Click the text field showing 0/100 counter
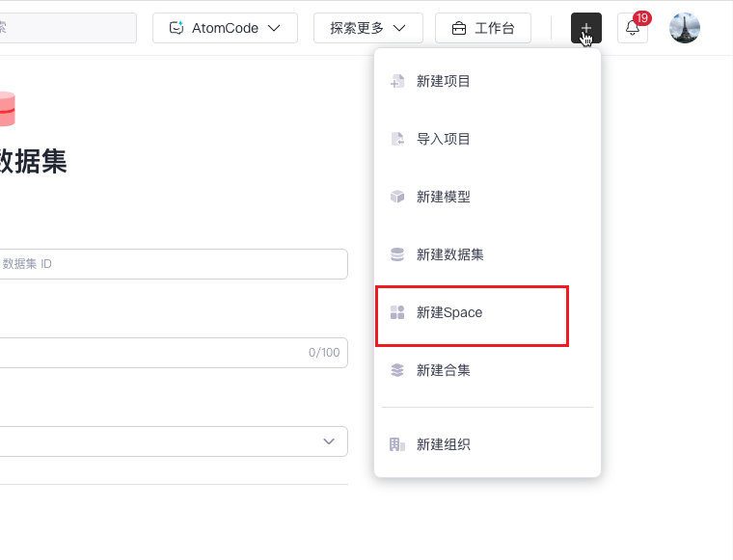The image size is (733, 560). pyautogui.click(x=174, y=353)
